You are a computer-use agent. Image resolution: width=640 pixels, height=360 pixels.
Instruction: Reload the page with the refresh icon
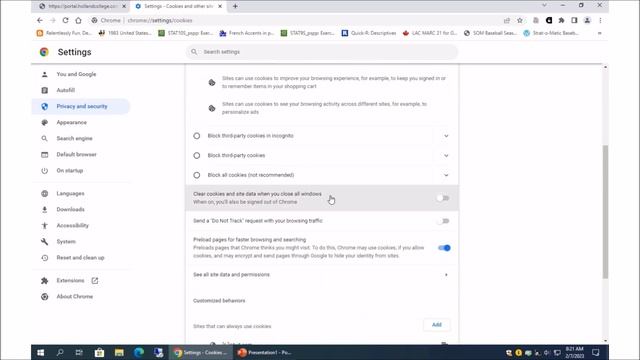click(x=65, y=20)
